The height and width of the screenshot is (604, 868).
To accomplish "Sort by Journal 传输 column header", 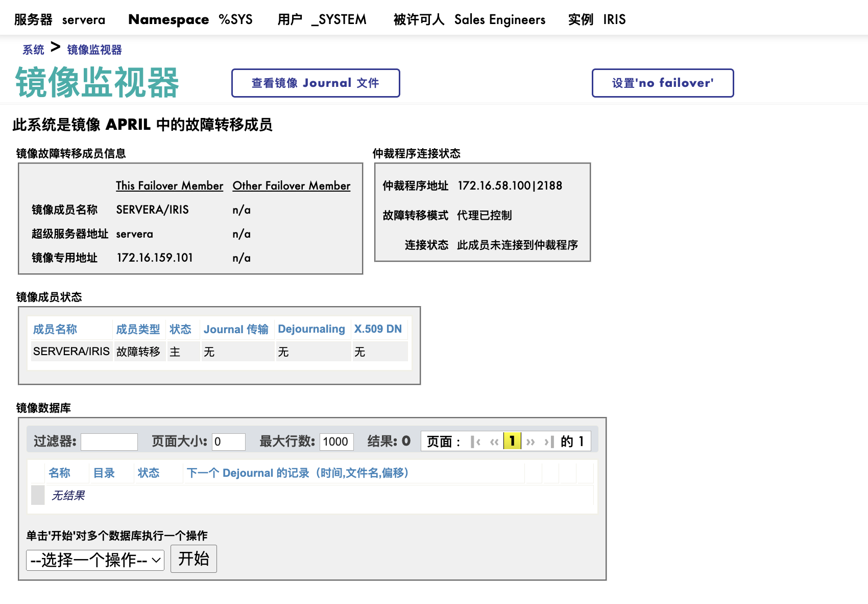I will [236, 329].
